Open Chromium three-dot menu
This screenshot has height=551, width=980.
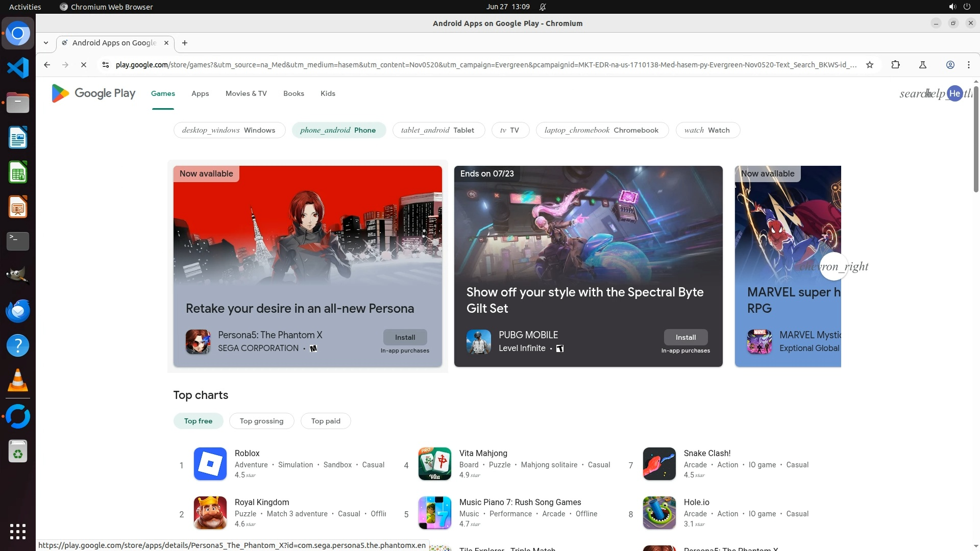[968, 65]
